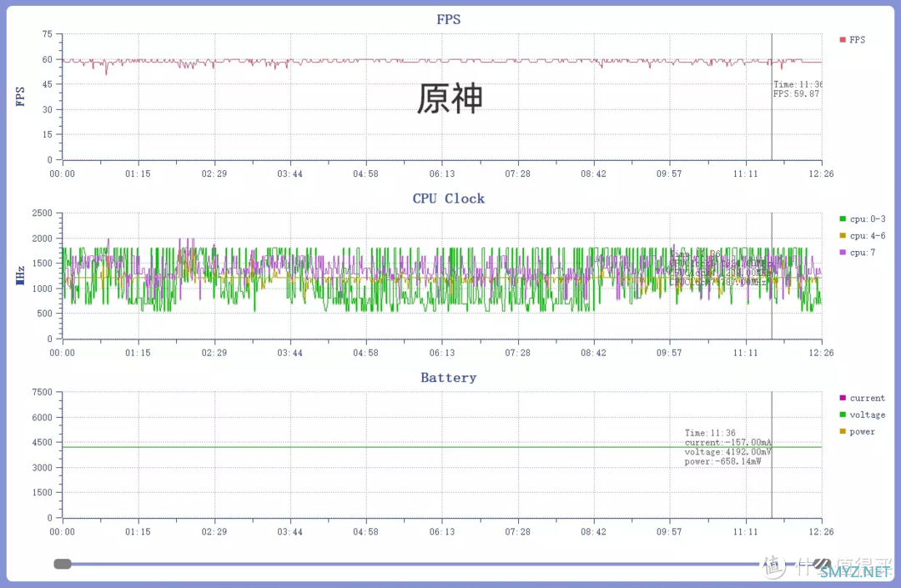Click the 'current: -157.00mA' tooltip value
Image resolution: width=901 pixels, height=588 pixels.
tap(728, 442)
